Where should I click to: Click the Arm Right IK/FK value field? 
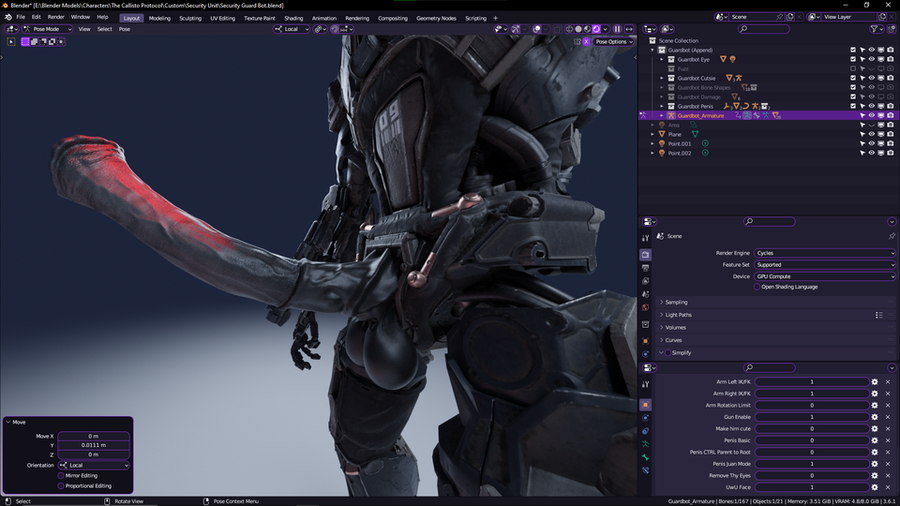(812, 394)
